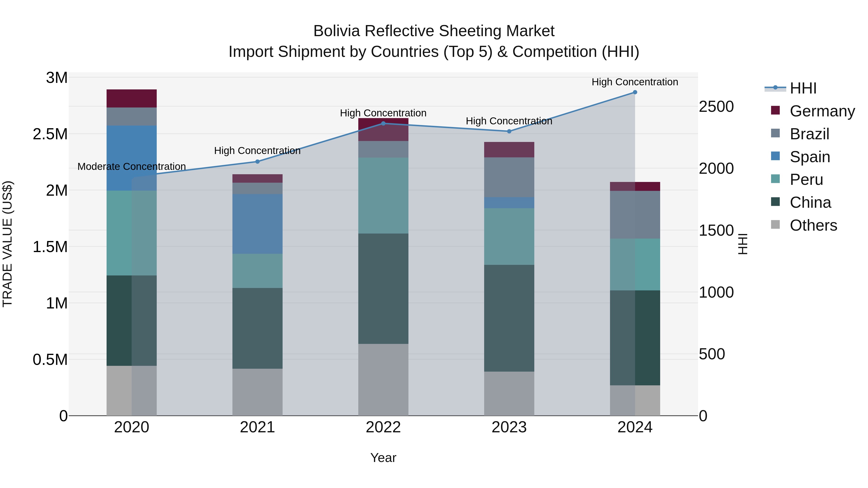Image resolution: width=868 pixels, height=488 pixels.
Task: Click the 2.5M left axis tick label
Action: 50,134
